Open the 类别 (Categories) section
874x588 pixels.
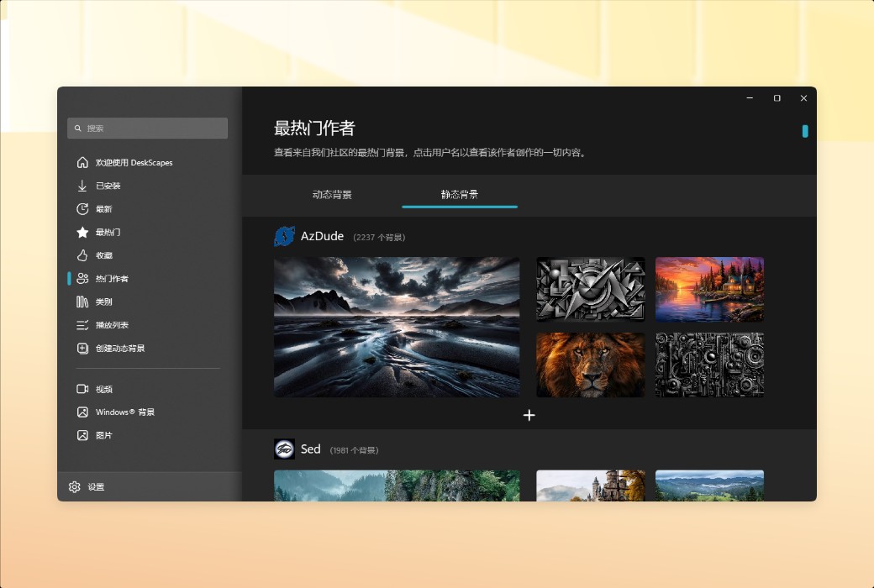click(x=108, y=302)
